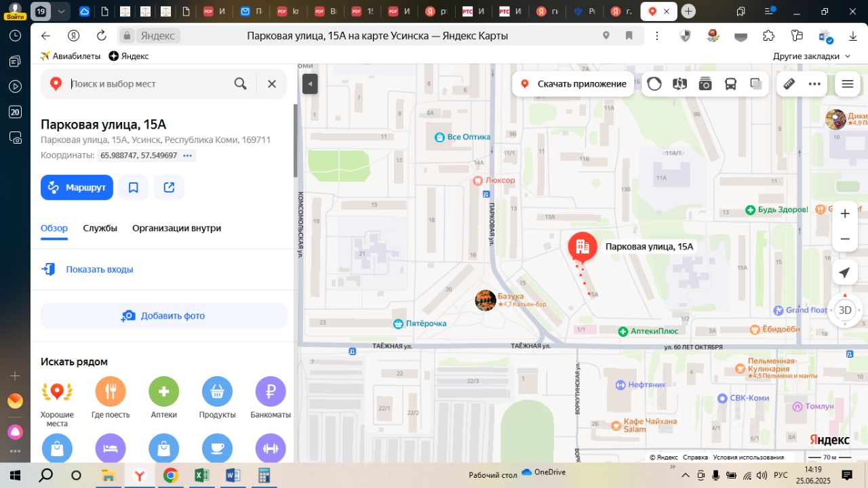Open Word from the taskbar

click(x=233, y=475)
